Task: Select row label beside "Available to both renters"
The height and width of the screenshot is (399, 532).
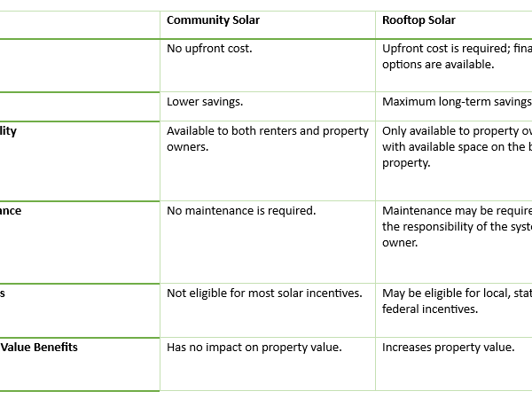Action: 9,131
